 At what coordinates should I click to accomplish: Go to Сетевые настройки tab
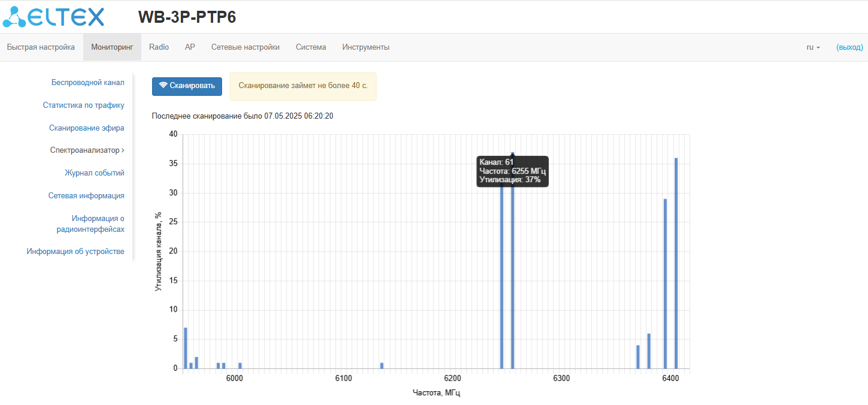click(245, 47)
